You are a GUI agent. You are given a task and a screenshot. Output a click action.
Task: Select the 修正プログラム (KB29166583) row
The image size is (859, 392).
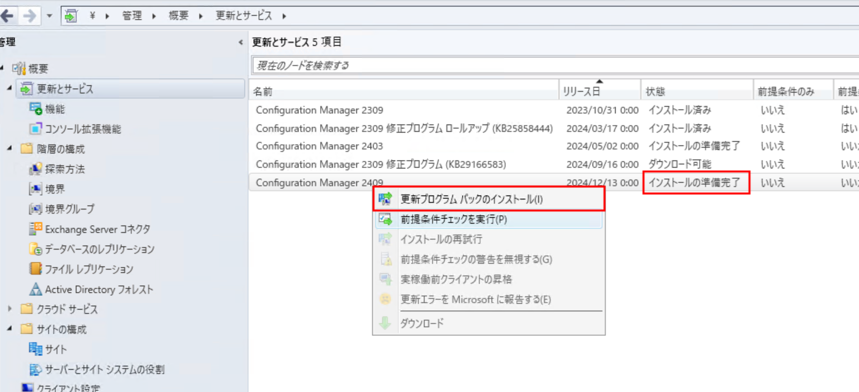pos(554,164)
